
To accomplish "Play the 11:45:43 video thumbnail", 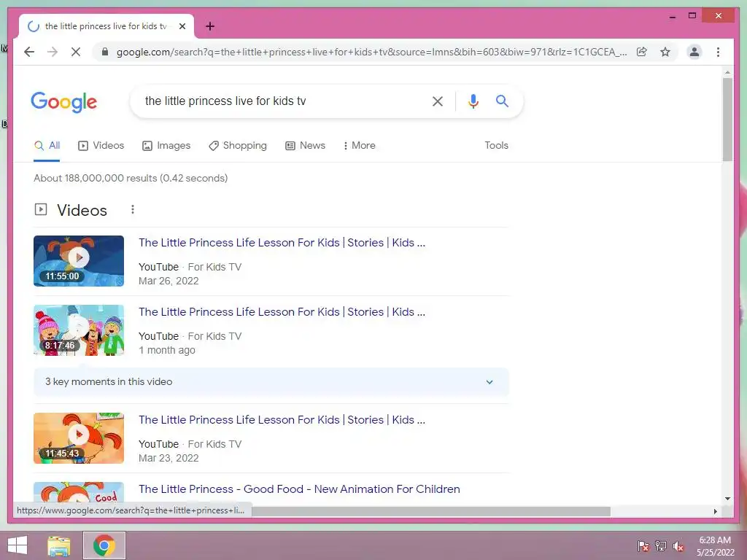I will click(x=79, y=438).
